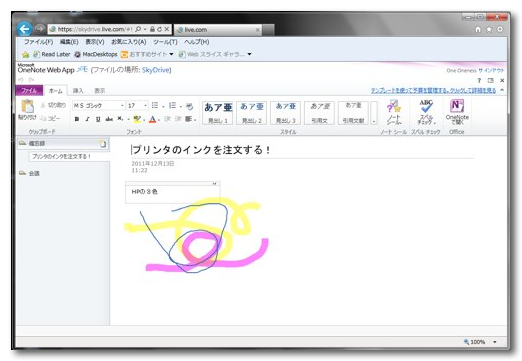Toggle Strikethrough (abc) formatting

point(109,119)
